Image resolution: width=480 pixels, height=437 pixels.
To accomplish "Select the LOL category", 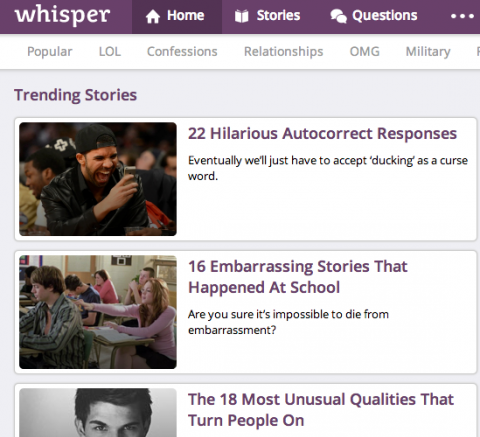I will [110, 52].
